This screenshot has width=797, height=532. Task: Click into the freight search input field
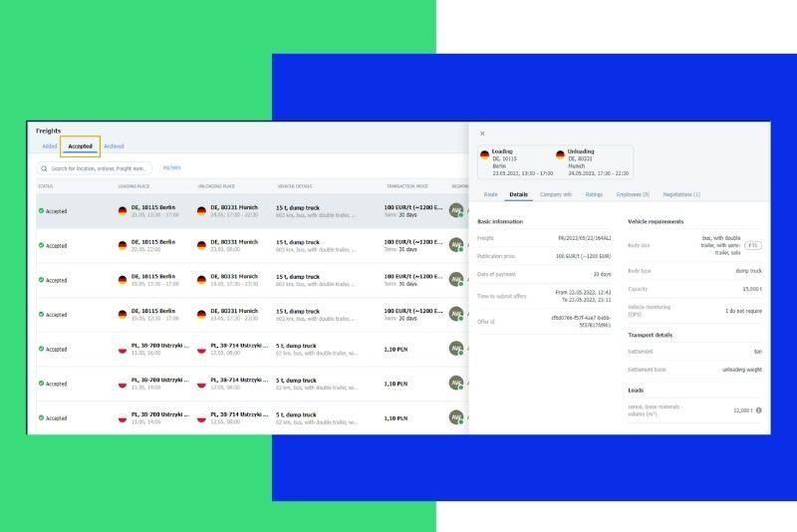[100, 168]
